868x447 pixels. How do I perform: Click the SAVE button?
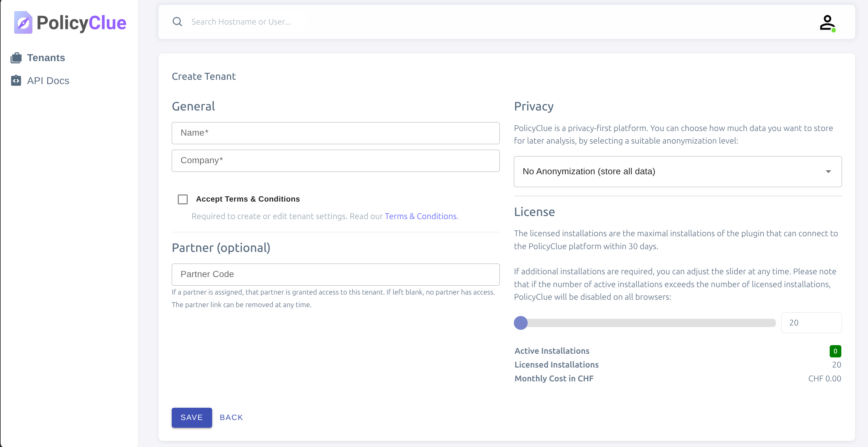pos(192,418)
